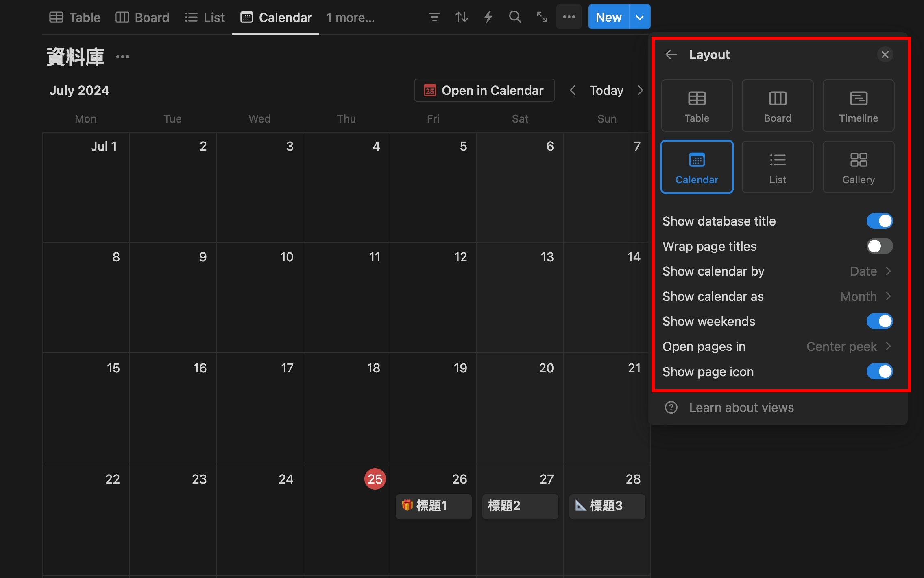Click the filter icon in toolbar
Screen dimensions: 924x578
434,17
